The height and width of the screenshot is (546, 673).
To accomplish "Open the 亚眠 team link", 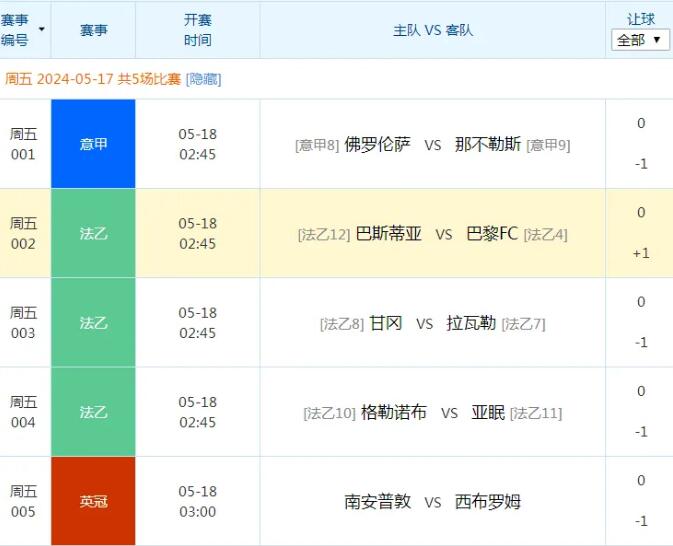I will tap(488, 413).
